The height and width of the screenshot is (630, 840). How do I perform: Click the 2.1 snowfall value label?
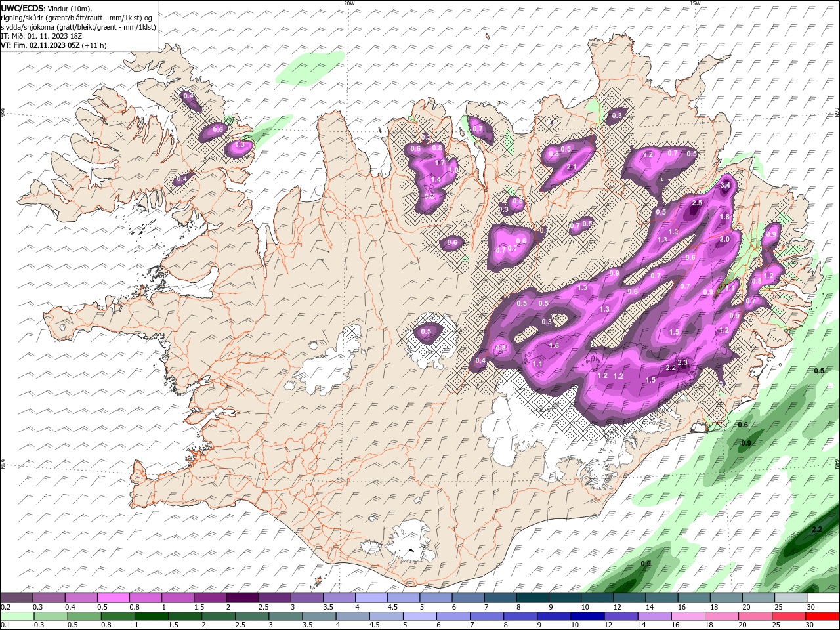[x=571, y=167]
